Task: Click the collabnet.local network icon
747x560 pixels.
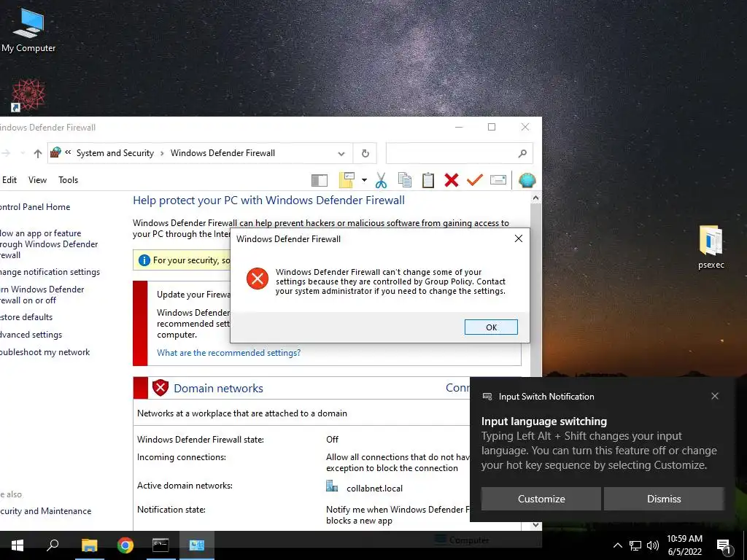Action: [x=332, y=486]
